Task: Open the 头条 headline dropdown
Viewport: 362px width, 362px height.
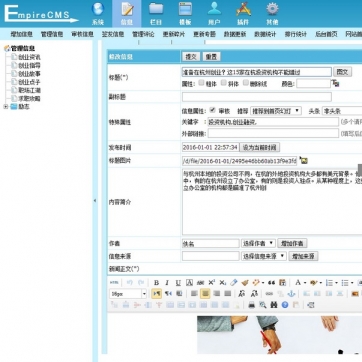Action: (x=342, y=111)
